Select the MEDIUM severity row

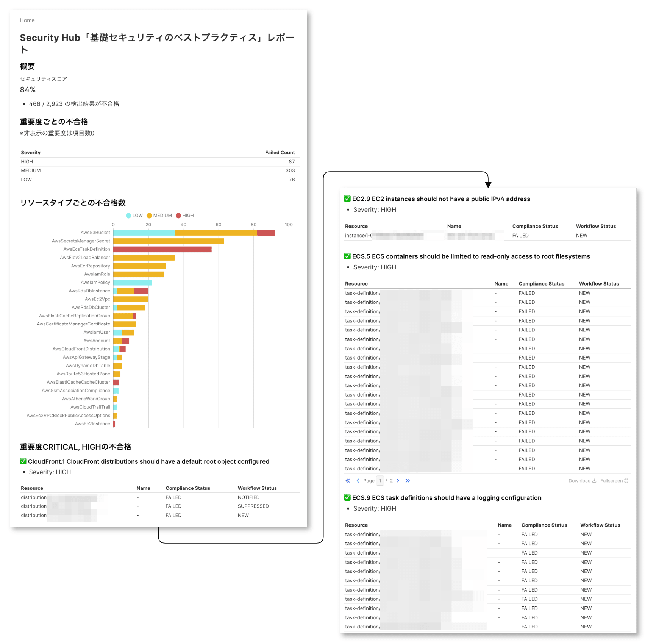click(x=160, y=171)
